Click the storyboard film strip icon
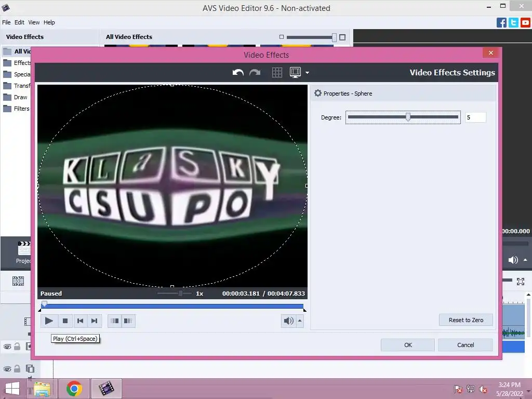This screenshot has height=399, width=532. 18,281
